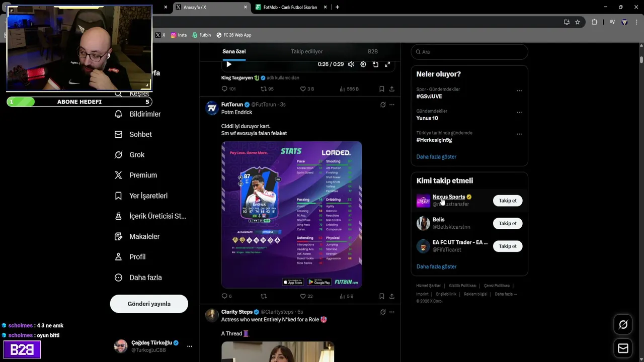Screen dimensions: 644x362
Task: Open the Futbin bookmark
Action: click(x=202, y=35)
